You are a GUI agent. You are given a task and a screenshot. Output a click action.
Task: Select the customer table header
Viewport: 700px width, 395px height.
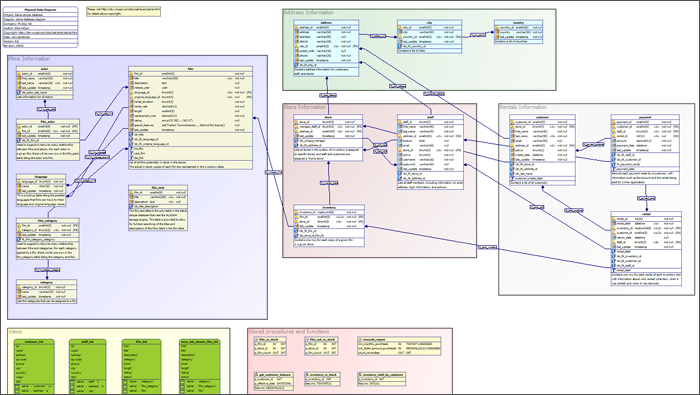click(542, 117)
